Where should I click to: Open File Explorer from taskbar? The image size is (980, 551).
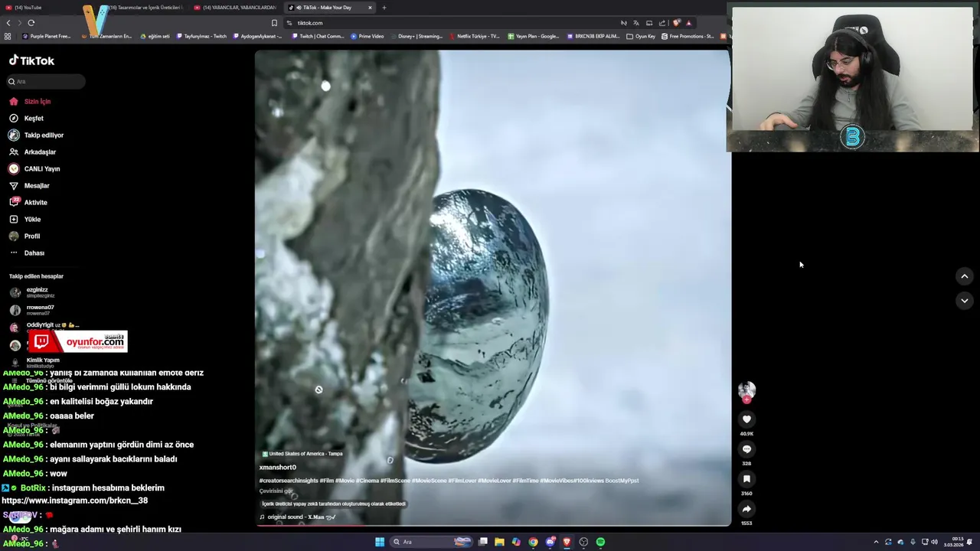pyautogui.click(x=499, y=542)
